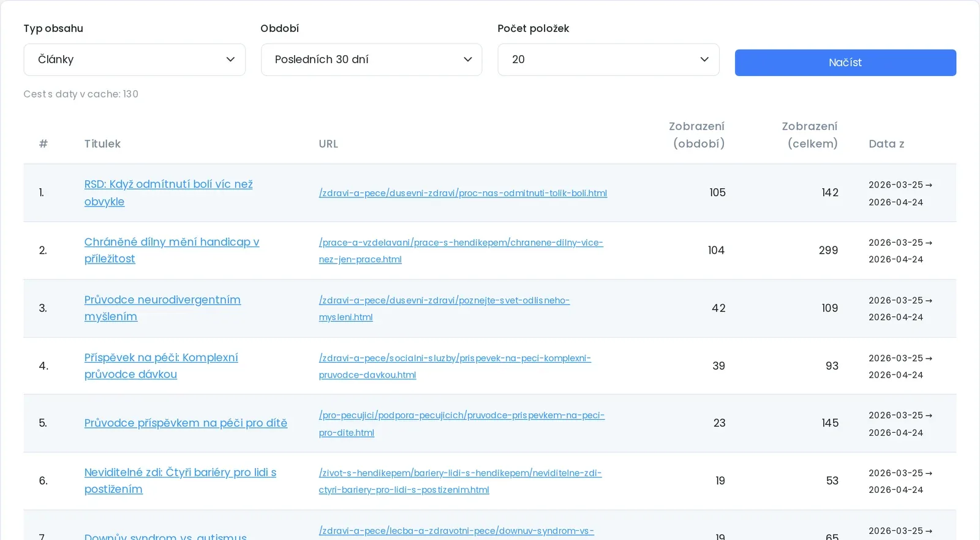Open article link 'Průvodce příspěvkem na péči pro dítě'
This screenshot has height=540, width=980.
(x=186, y=423)
